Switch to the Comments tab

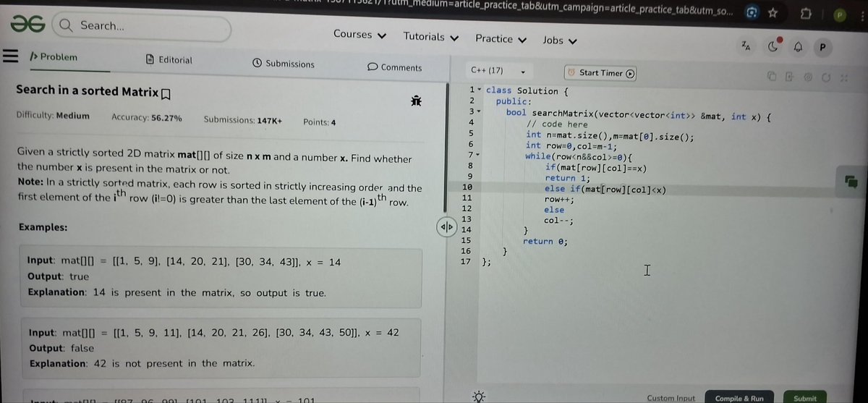coord(394,67)
